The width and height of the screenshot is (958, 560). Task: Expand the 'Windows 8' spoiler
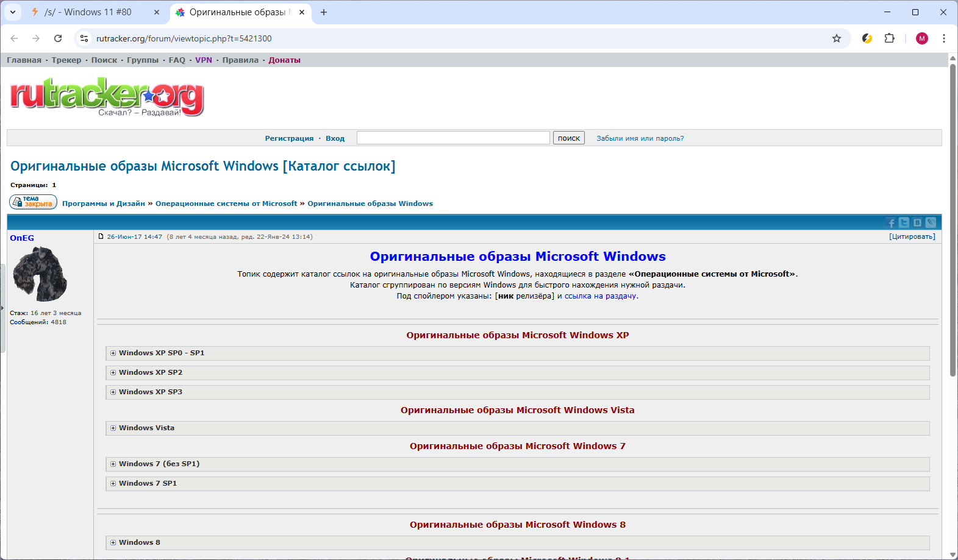[x=518, y=543]
